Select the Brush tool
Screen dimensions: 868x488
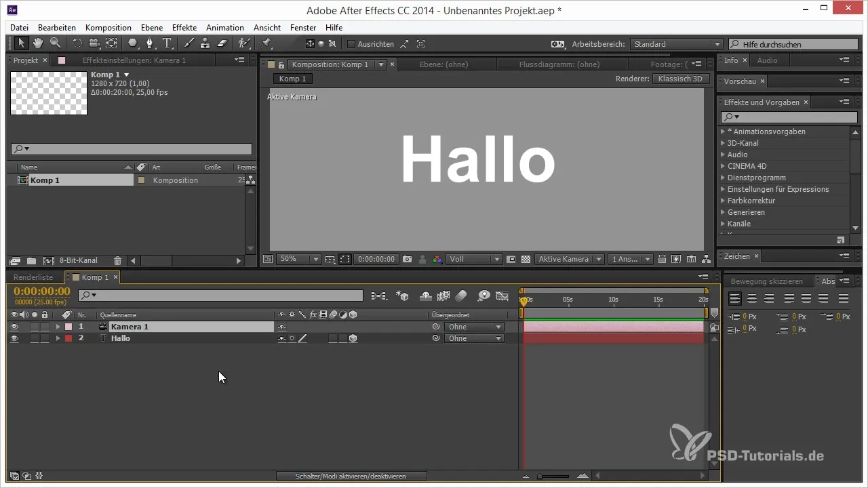coord(189,43)
